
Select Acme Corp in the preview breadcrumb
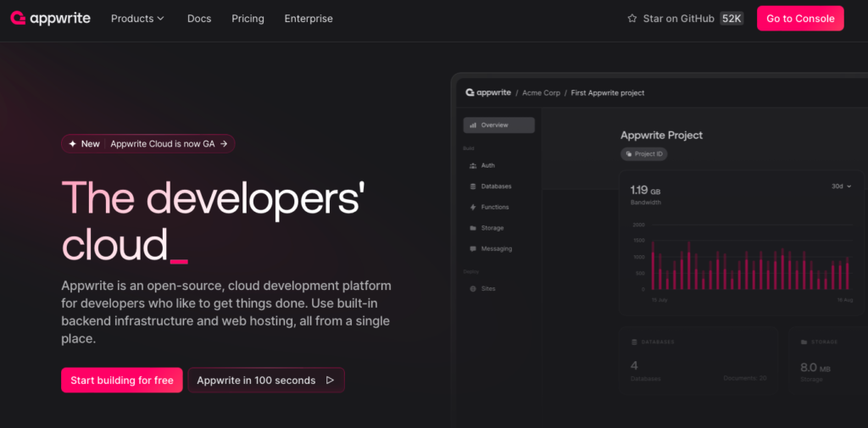542,93
